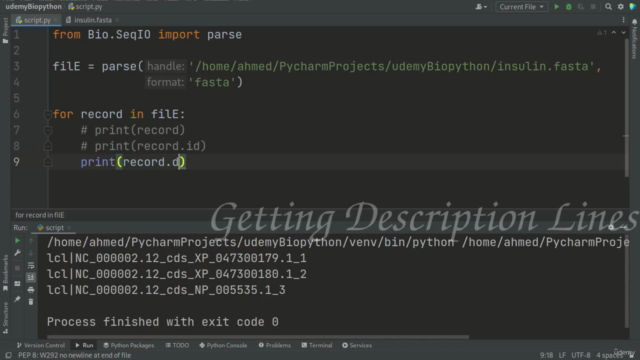Open the Project side panel
Screen dimensions: 640x360
point(5,31)
